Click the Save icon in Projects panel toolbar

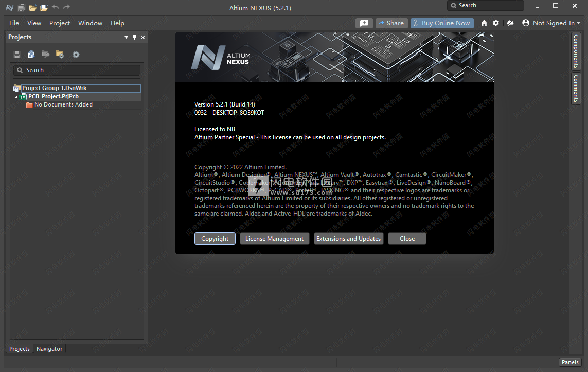[17, 55]
